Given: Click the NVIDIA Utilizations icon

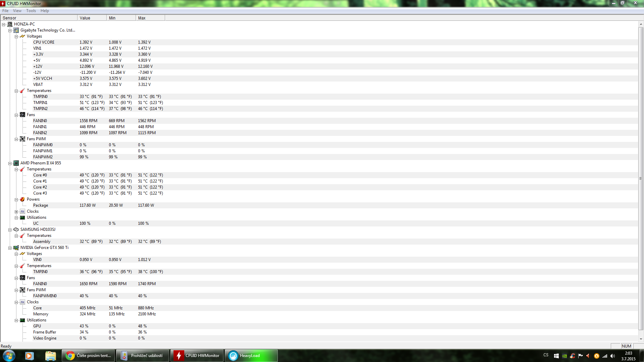Looking at the screenshot, I should pyautogui.click(x=22, y=320).
